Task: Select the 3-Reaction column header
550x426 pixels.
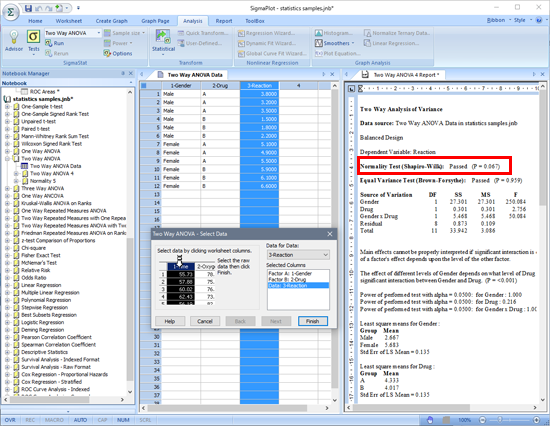Action: 260,85
